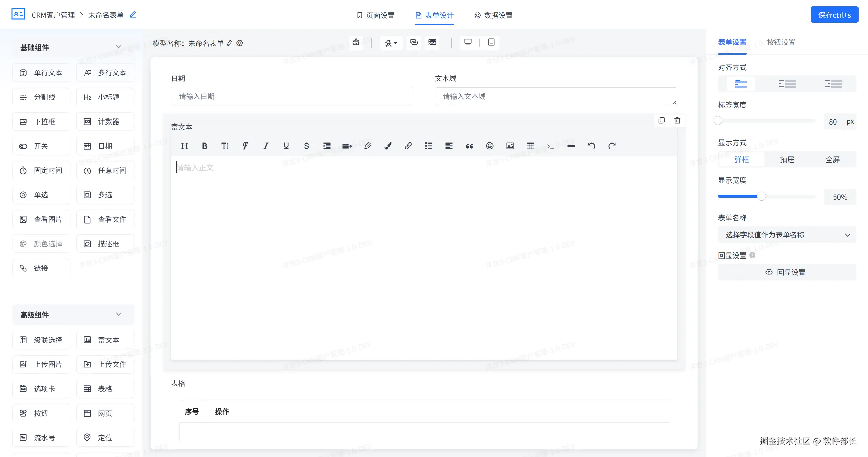Click the 保存ctrl+s button

point(834,15)
